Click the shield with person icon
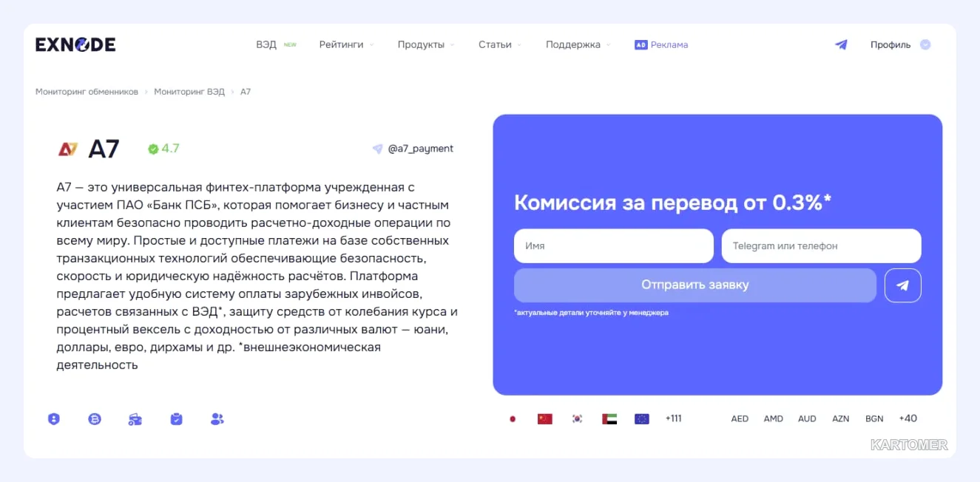The image size is (980, 482). (53, 419)
